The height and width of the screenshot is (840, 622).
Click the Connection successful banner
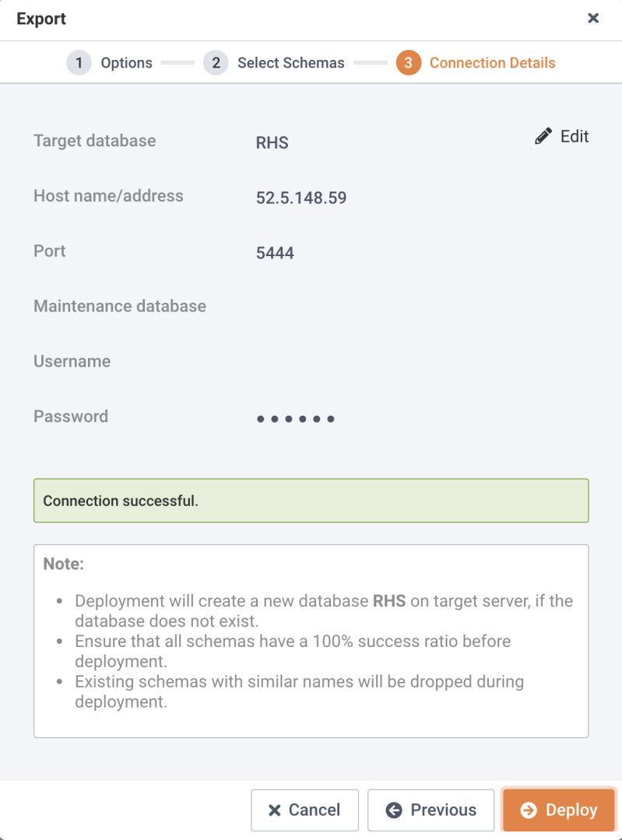(x=311, y=501)
